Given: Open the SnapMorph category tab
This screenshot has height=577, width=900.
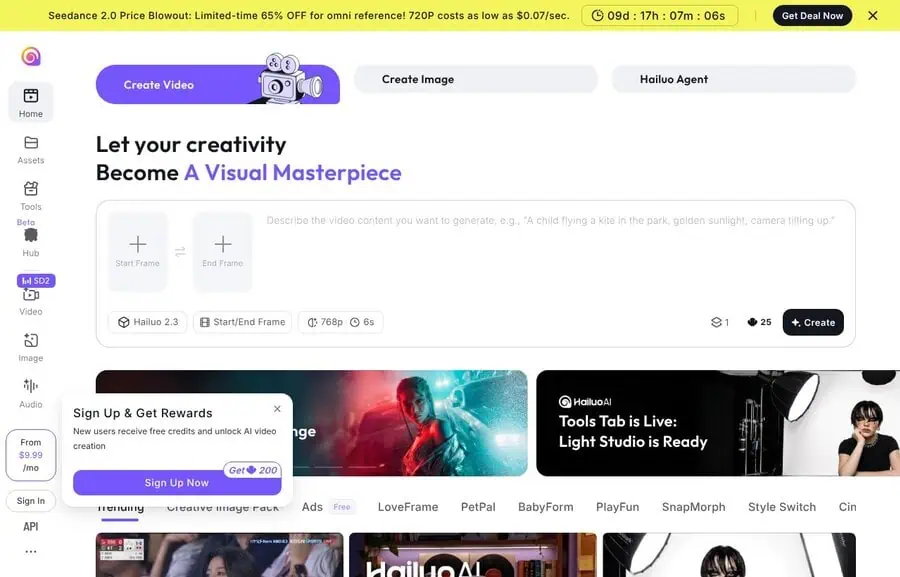Looking at the screenshot, I should pyautogui.click(x=693, y=507).
